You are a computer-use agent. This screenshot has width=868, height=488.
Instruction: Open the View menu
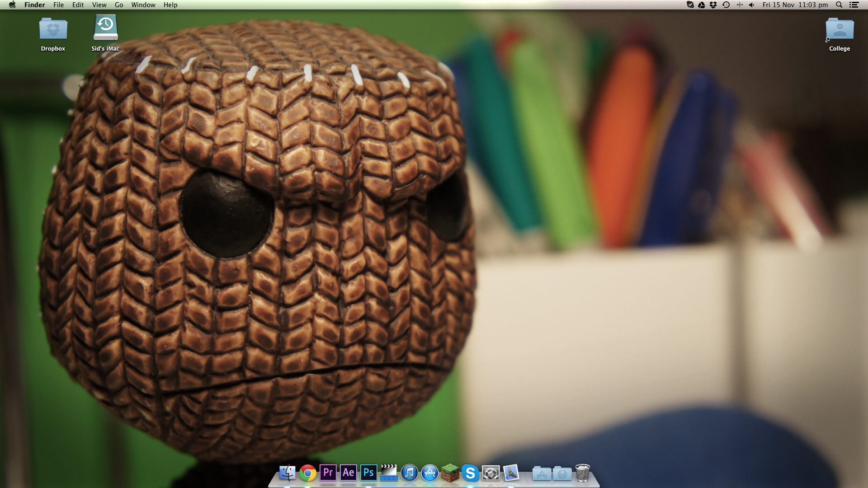pos(99,5)
